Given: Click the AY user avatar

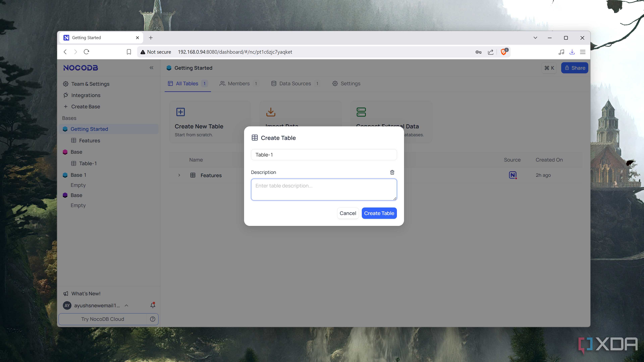Looking at the screenshot, I should (67, 305).
